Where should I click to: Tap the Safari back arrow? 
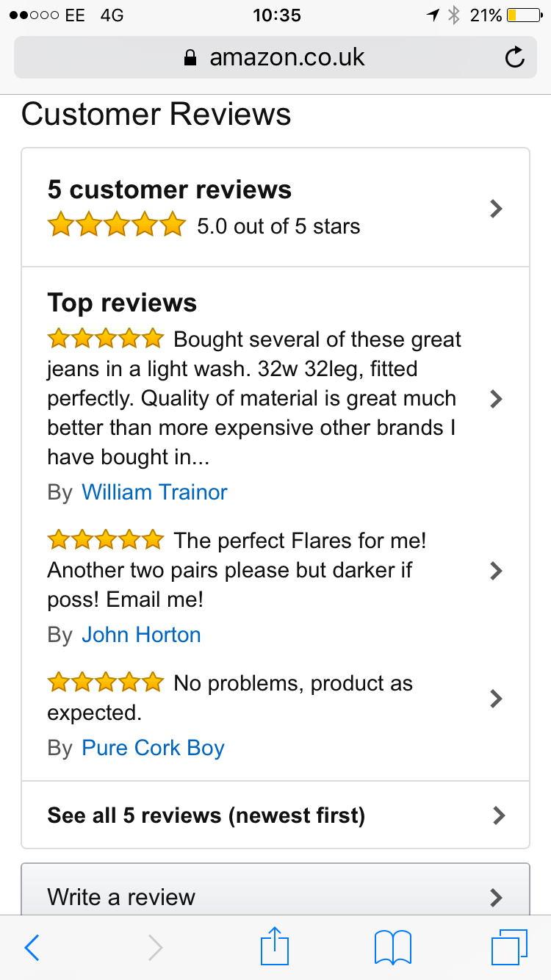(x=32, y=948)
